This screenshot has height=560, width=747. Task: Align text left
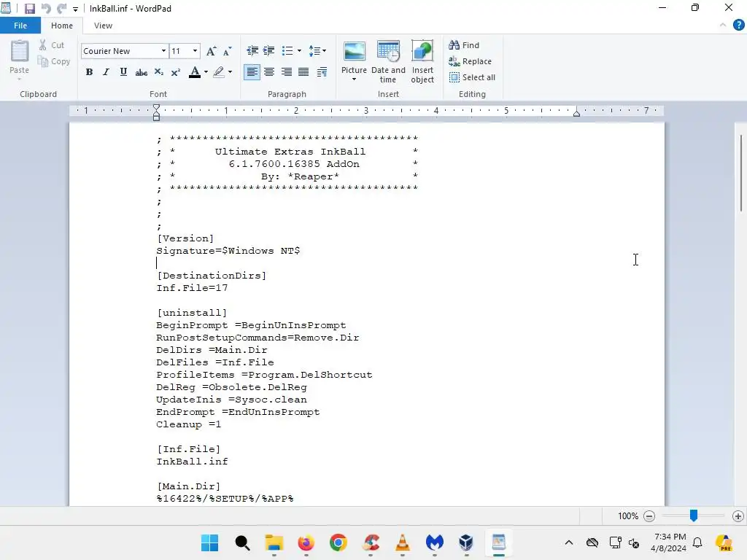[x=252, y=72]
